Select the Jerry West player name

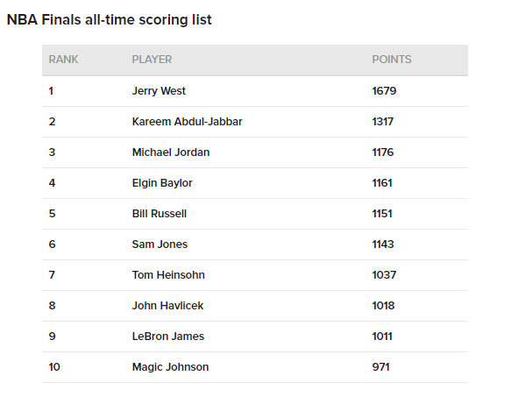coord(159,91)
